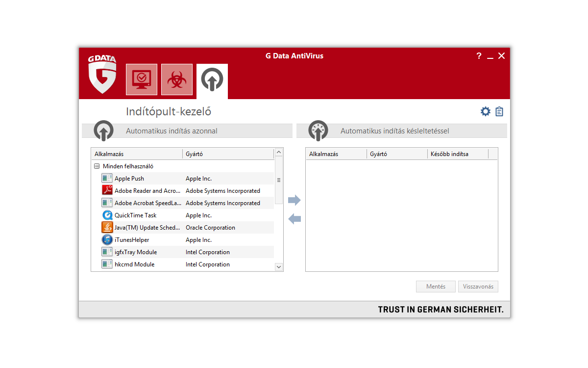Click the hkcmd Module icon

(x=107, y=264)
